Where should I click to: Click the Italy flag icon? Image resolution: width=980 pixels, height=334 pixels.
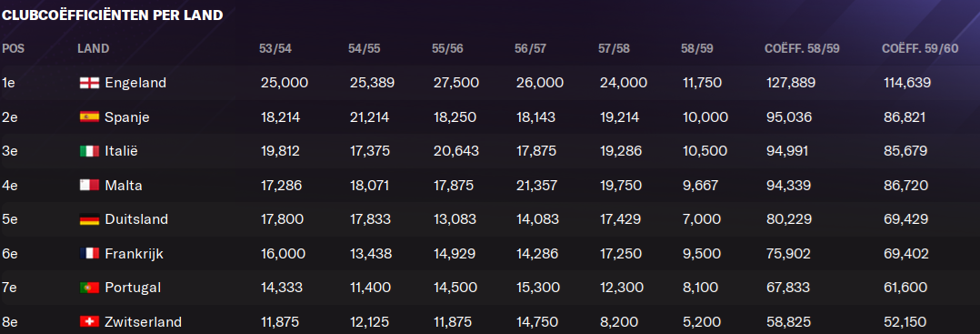(x=89, y=151)
